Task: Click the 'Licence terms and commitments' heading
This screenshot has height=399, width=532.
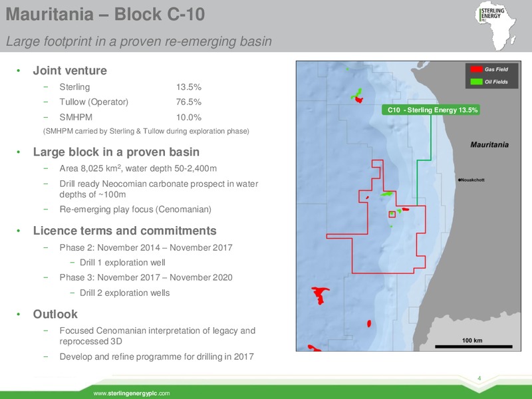Action: [124, 231]
